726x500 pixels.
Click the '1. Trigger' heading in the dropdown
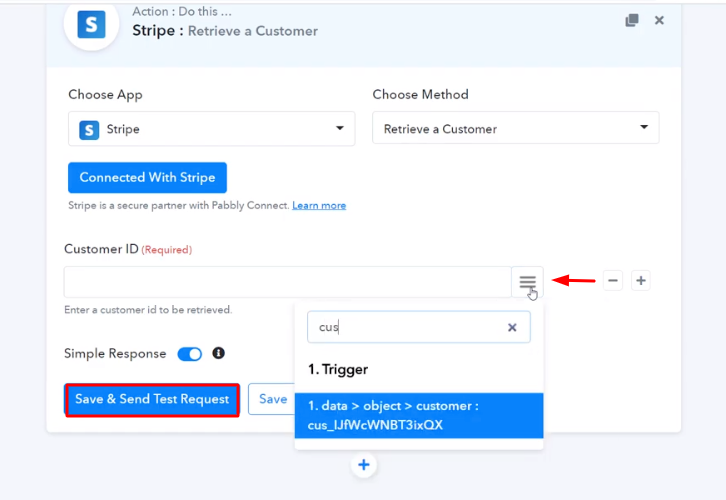(x=338, y=369)
